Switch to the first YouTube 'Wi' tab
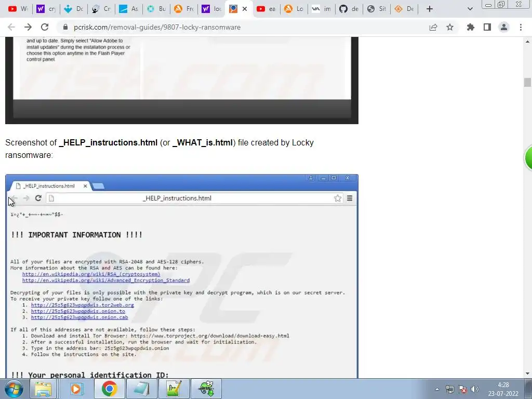Screen dimensions: 532x399 click(x=18, y=9)
